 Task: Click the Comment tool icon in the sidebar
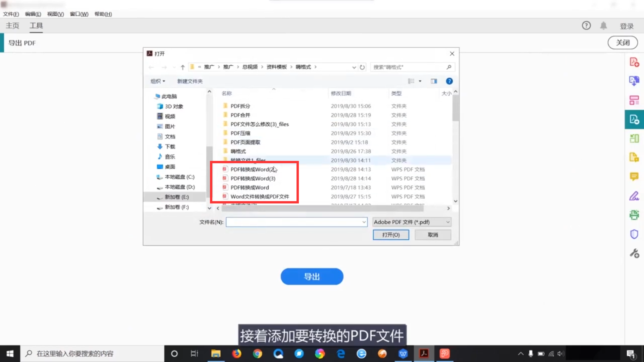[634, 177]
